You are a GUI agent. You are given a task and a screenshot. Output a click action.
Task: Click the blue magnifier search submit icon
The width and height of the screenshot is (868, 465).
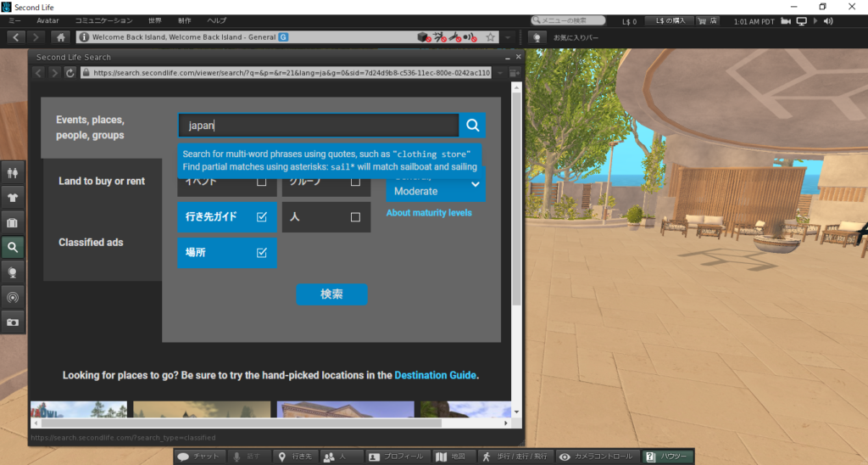tap(473, 126)
